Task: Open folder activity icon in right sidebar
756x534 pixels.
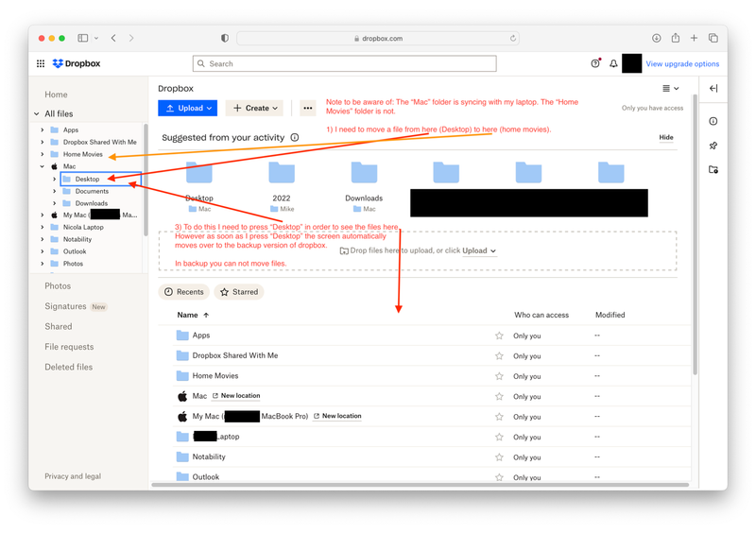Action: click(713, 169)
